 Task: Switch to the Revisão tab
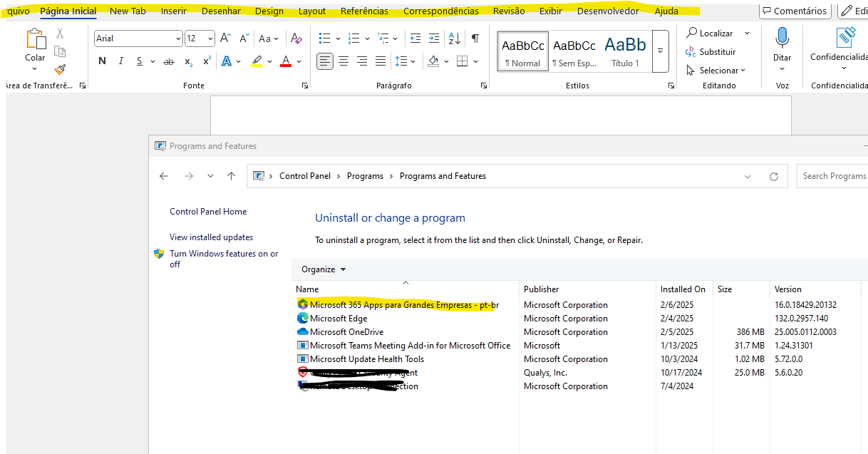tap(509, 11)
